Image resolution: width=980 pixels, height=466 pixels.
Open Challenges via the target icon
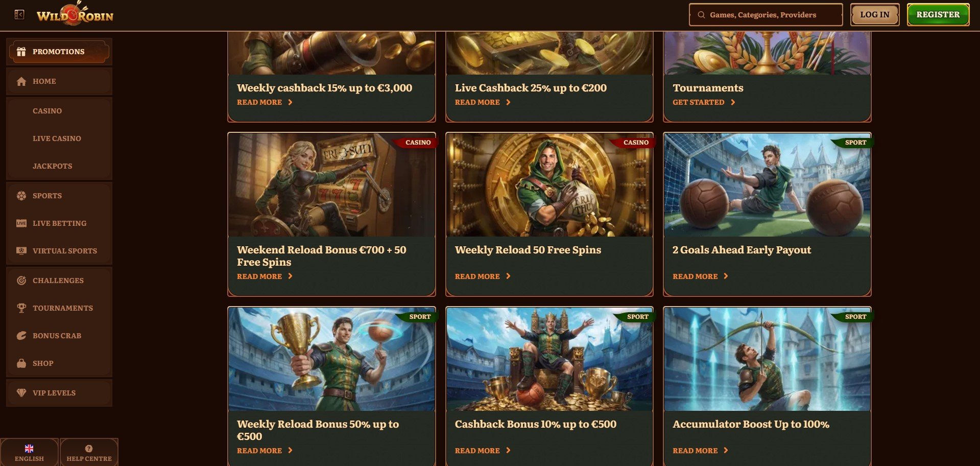coord(21,281)
